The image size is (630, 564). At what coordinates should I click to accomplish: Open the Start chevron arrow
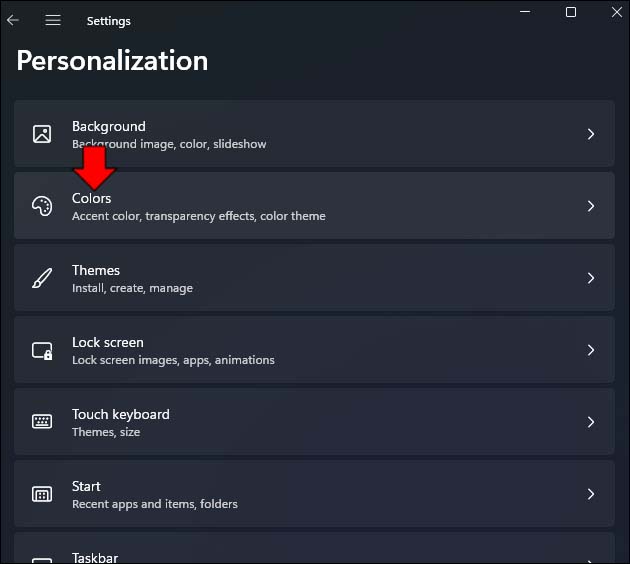tap(591, 494)
